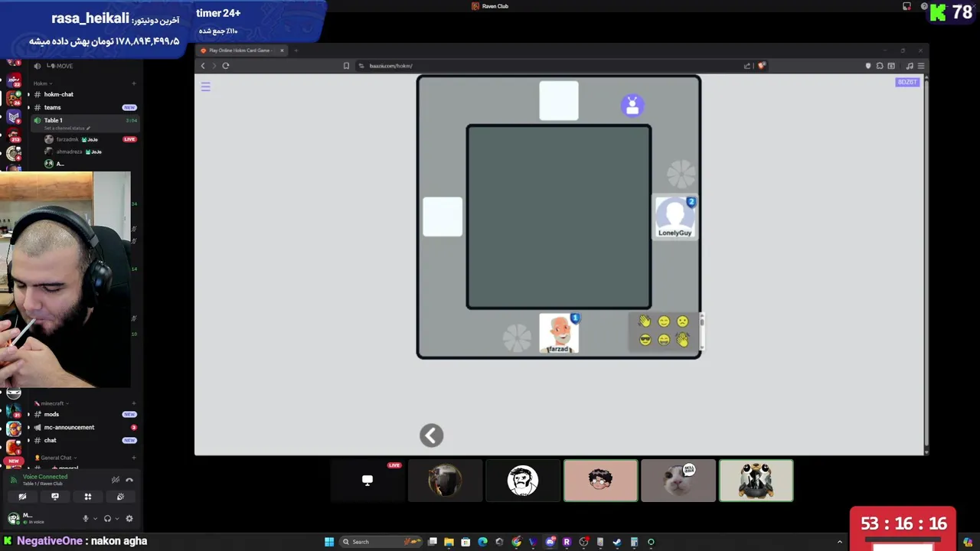Image resolution: width=980 pixels, height=551 pixels.
Task: Open a new browser tab
Action: [x=296, y=51]
